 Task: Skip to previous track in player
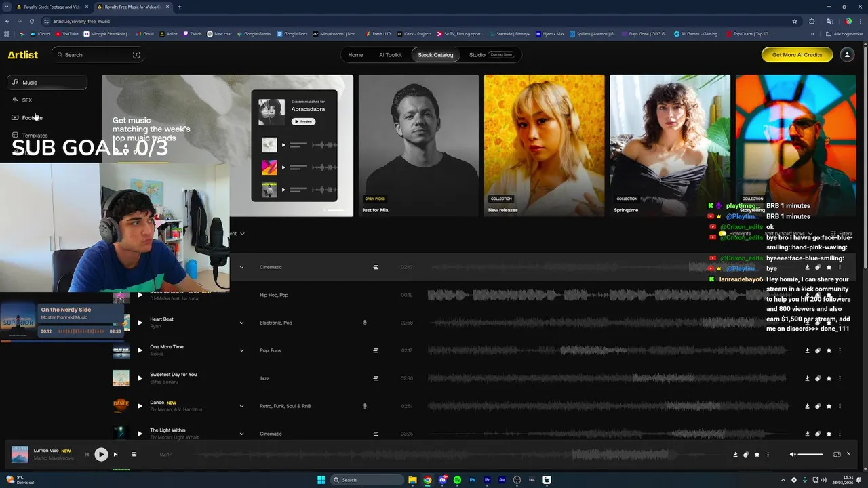coord(87,455)
